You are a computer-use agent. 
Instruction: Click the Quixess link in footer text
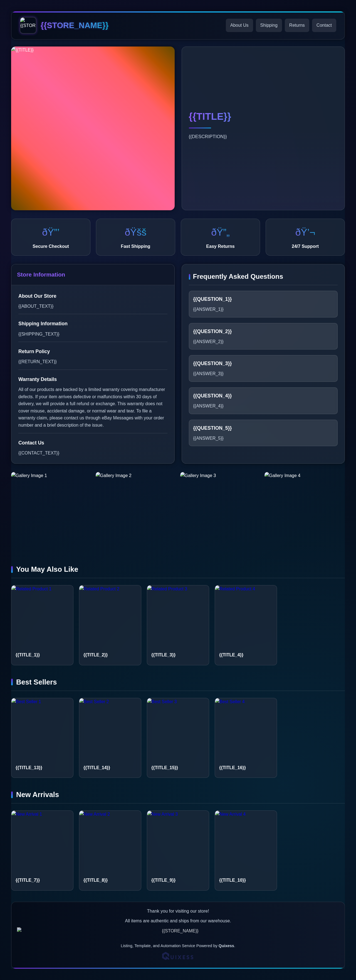pos(226,946)
